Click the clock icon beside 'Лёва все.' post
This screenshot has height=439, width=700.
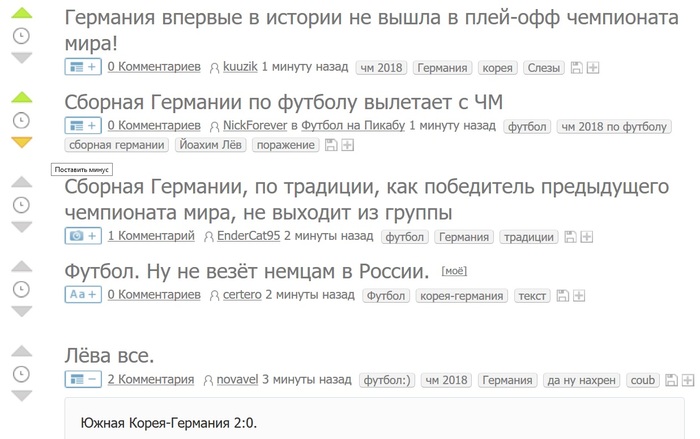21,374
